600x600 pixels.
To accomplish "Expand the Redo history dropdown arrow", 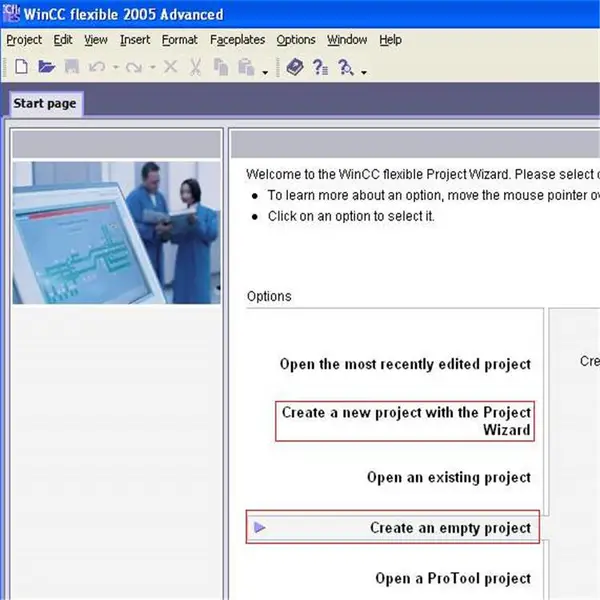I will coord(152,68).
